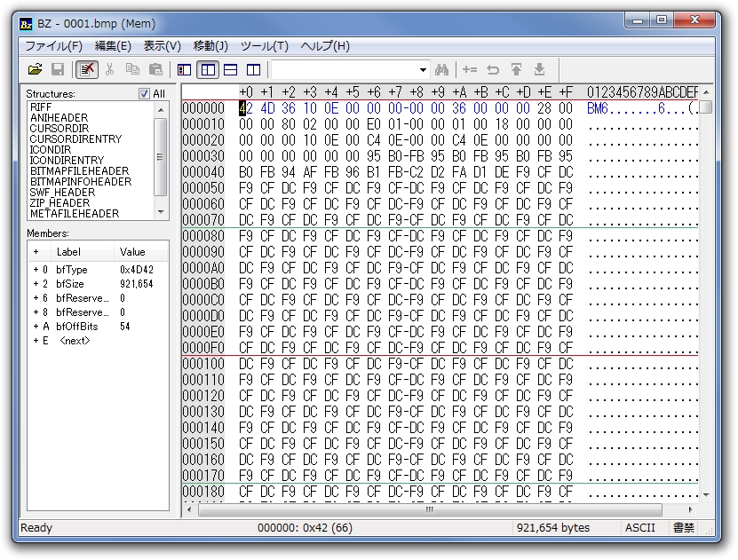Click the Copy icon in toolbar
Screen dimensions: 738x560
click(133, 69)
